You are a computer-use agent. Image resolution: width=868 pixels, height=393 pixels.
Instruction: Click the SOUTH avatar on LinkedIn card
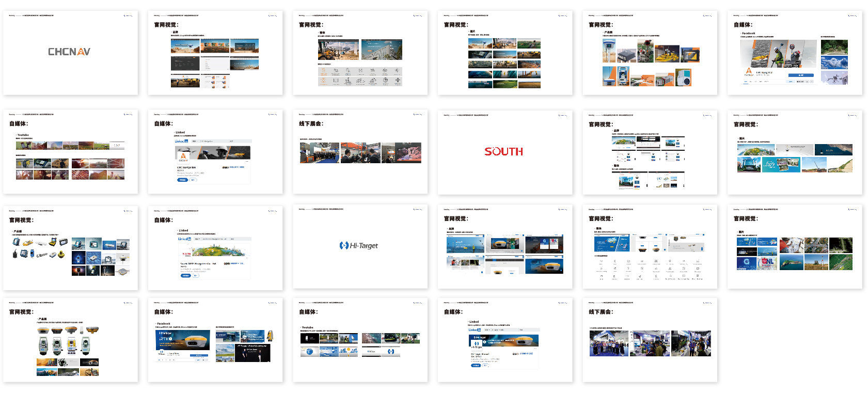(x=187, y=254)
